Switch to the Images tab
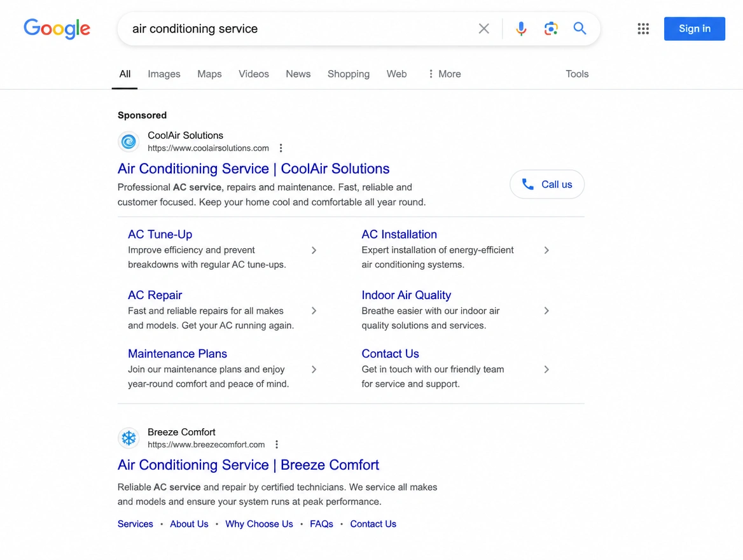The width and height of the screenshot is (743, 560). [164, 74]
